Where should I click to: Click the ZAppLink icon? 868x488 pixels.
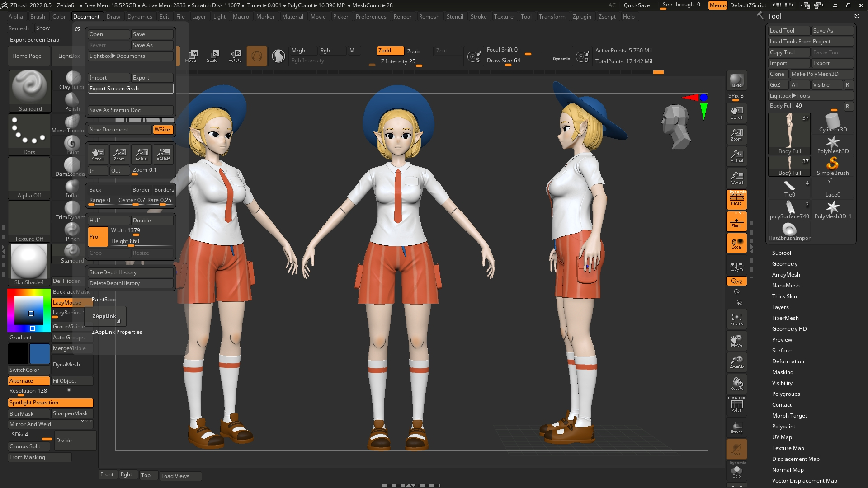106,316
